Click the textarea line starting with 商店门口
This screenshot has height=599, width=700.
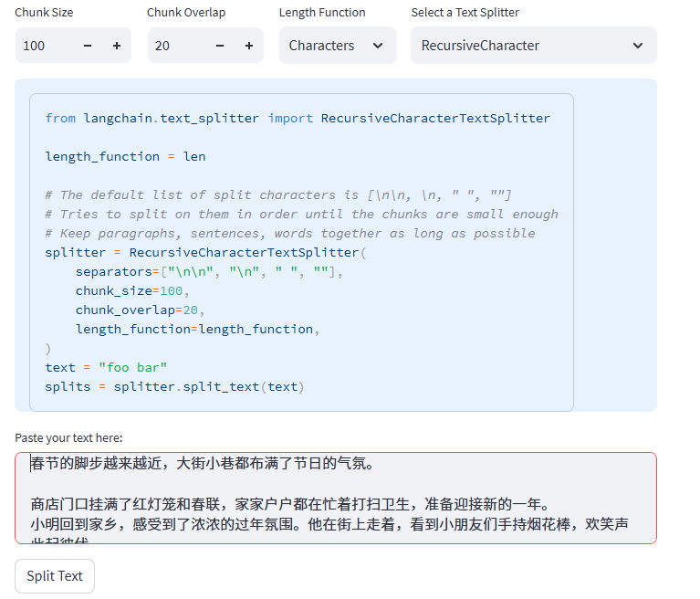pyautogui.click(x=290, y=505)
